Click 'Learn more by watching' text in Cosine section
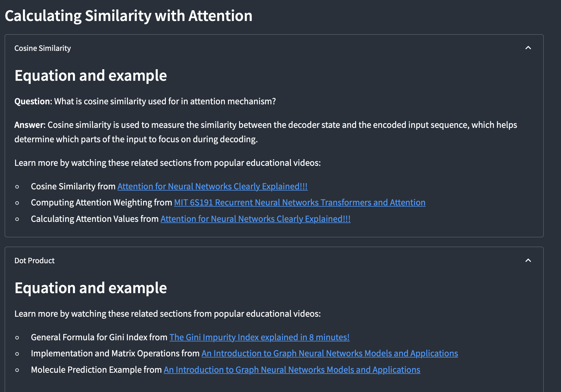561x392 pixels. tap(167, 163)
